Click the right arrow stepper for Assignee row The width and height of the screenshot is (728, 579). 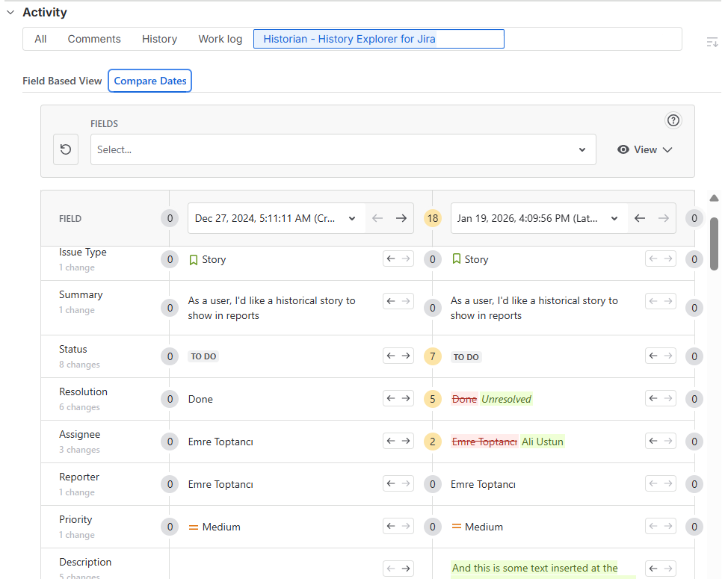[405, 441]
